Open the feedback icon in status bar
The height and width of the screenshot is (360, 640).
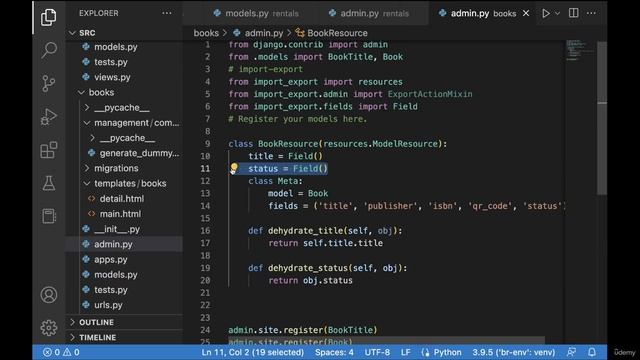(571, 352)
